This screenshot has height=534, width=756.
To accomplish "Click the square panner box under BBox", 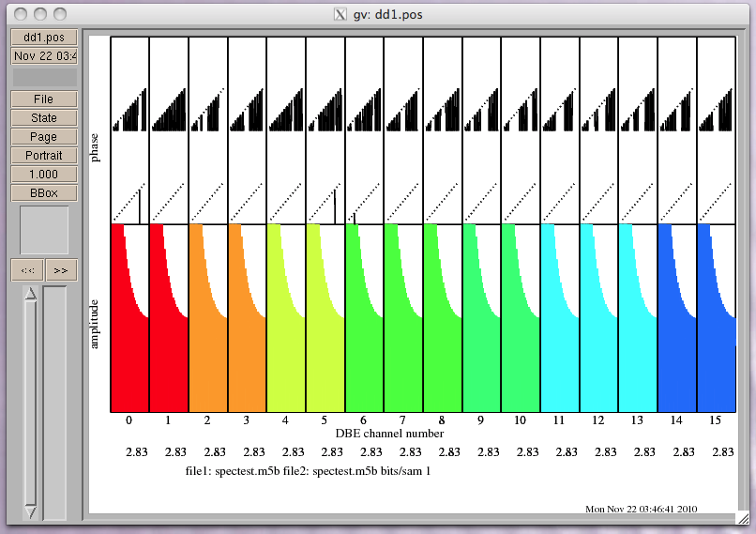I will click(x=44, y=230).
